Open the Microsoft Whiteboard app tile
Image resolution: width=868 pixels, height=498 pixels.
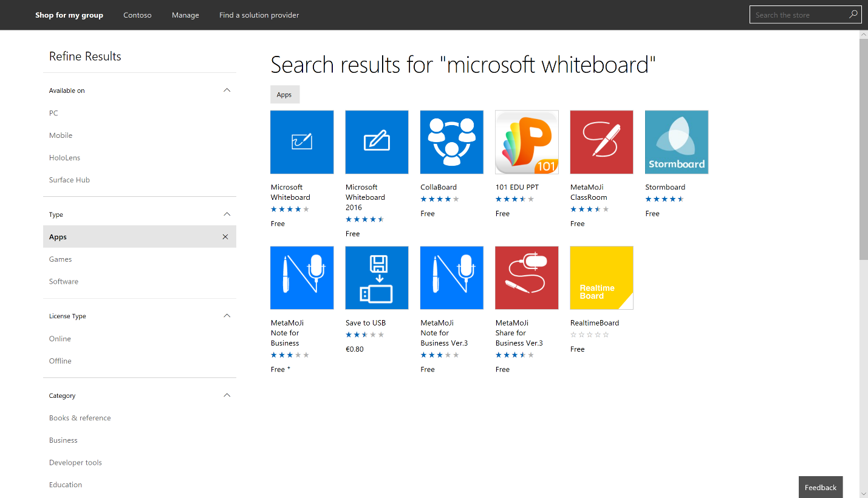pos(302,142)
